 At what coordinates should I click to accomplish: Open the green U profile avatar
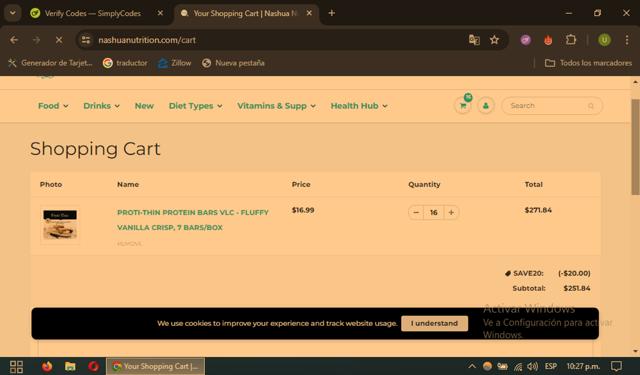604,40
